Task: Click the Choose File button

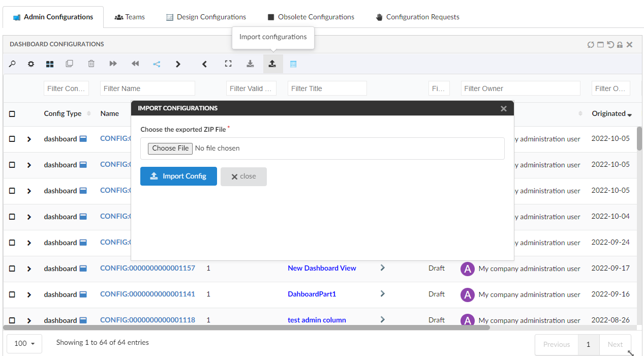Action: click(170, 149)
